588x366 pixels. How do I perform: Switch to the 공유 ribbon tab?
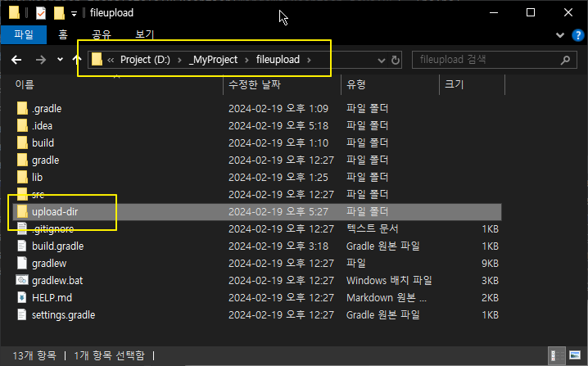coord(102,35)
